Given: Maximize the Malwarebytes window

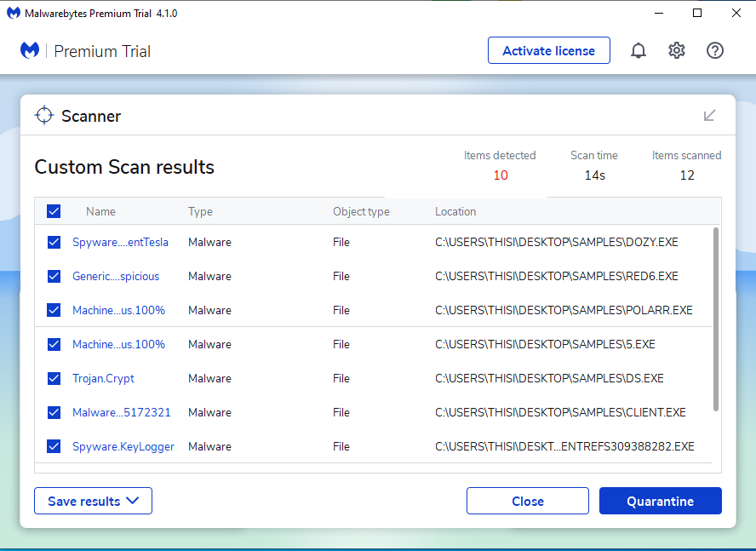Looking at the screenshot, I should point(697,13).
